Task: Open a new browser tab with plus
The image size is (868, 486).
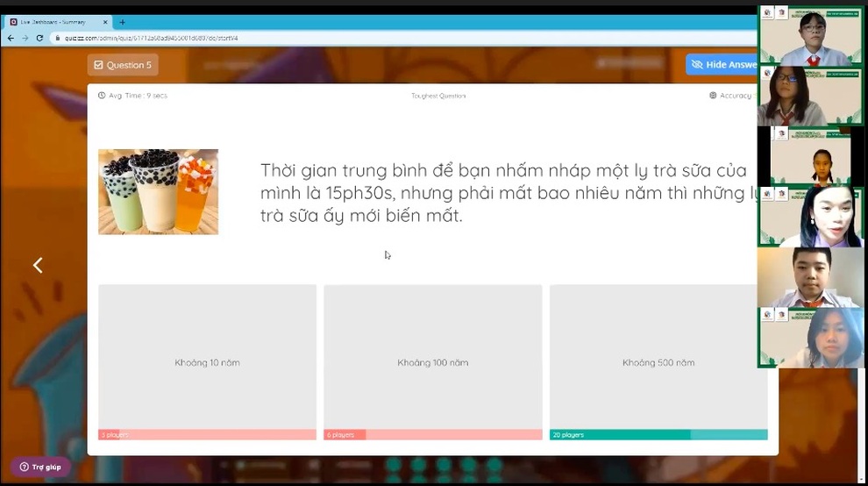Action: [123, 22]
